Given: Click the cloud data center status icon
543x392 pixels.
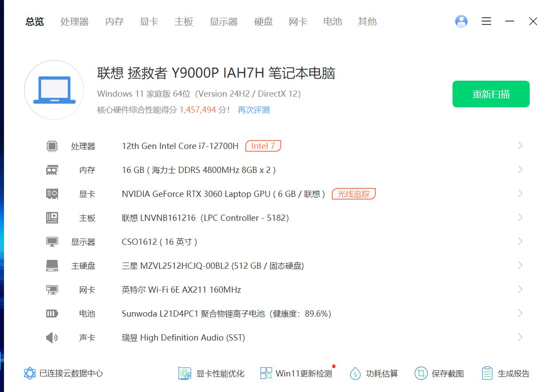Looking at the screenshot, I should [30, 373].
